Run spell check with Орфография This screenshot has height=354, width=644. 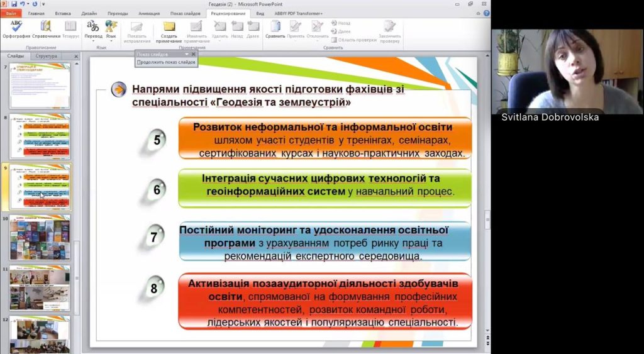16,30
